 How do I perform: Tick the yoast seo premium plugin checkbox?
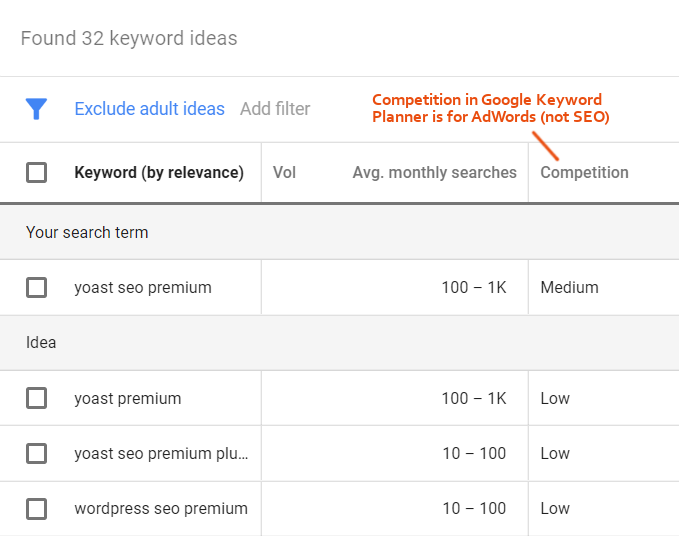coord(37,454)
